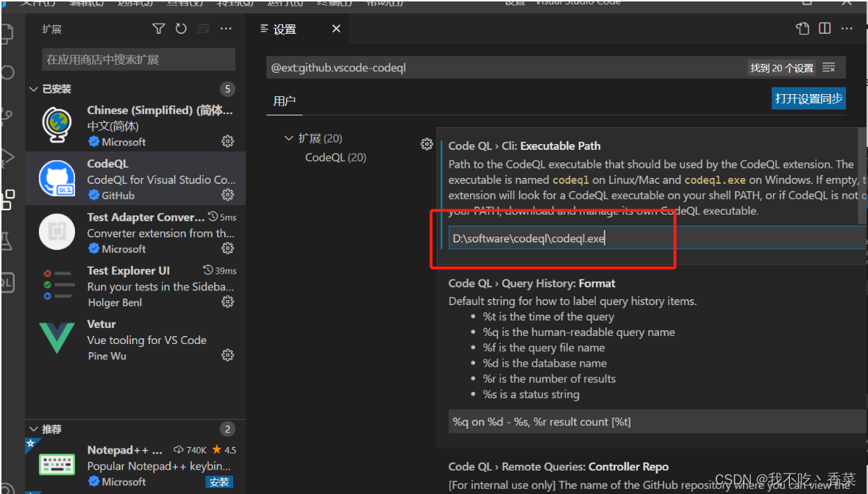This screenshot has width=868, height=494.
Task: Clear extensions search results icon
Action: point(204,29)
